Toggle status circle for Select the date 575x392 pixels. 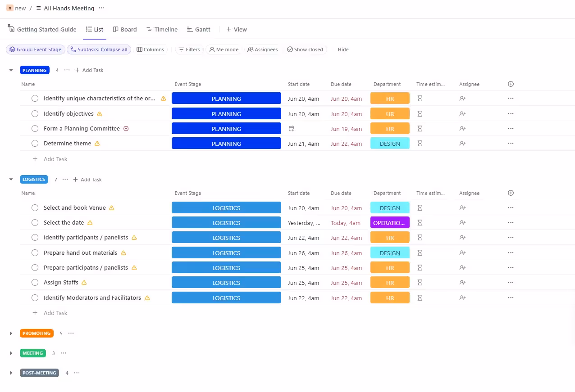(x=35, y=223)
